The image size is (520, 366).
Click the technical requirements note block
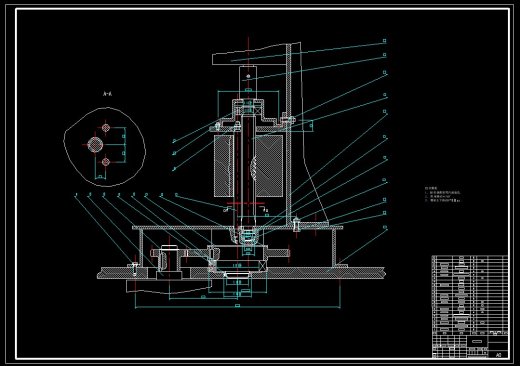point(443,195)
